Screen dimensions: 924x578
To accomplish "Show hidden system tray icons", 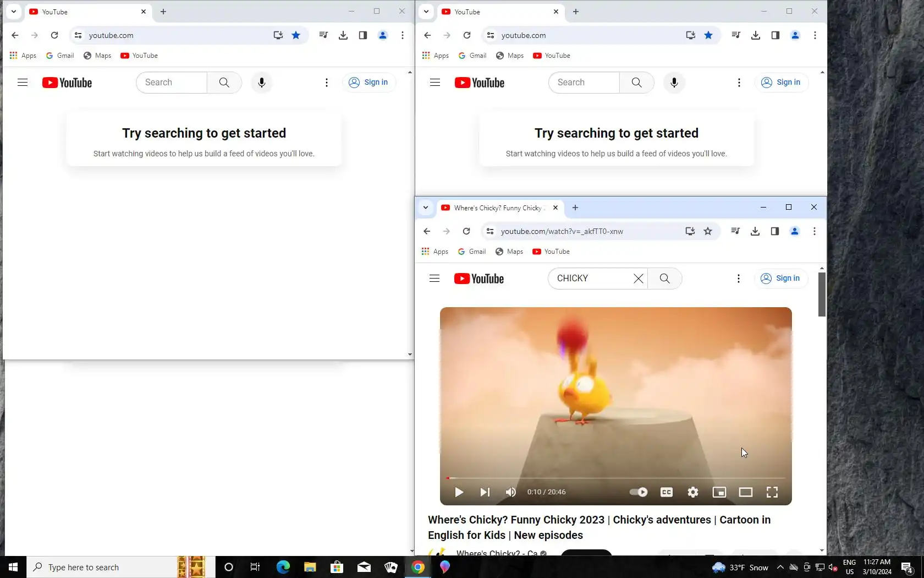I will 780,567.
